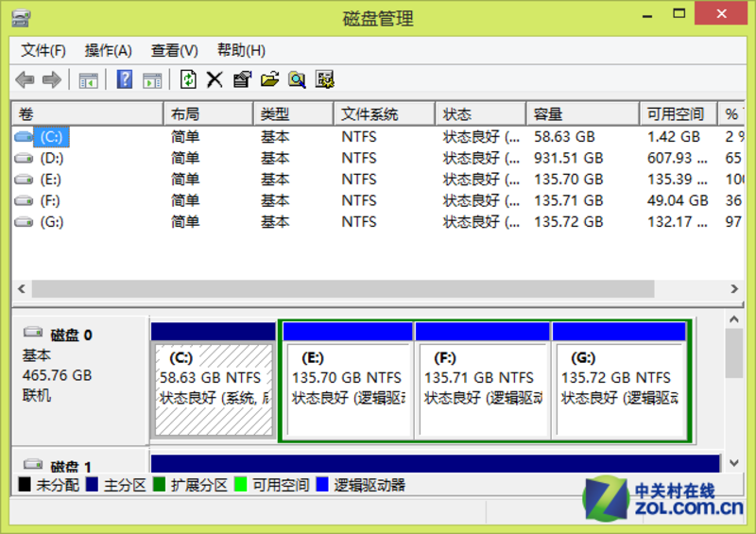756x534 pixels.
Task: Sort by the 布局 column header
Action: [208, 114]
